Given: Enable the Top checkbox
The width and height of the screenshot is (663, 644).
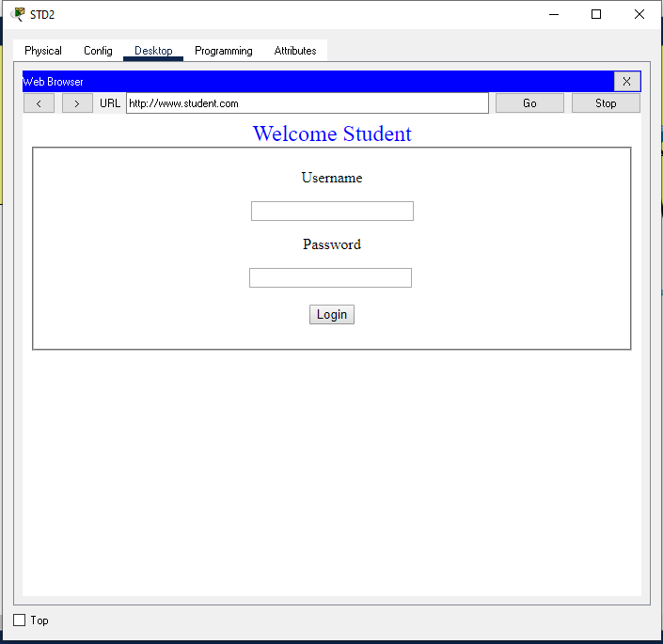Looking at the screenshot, I should point(20,620).
